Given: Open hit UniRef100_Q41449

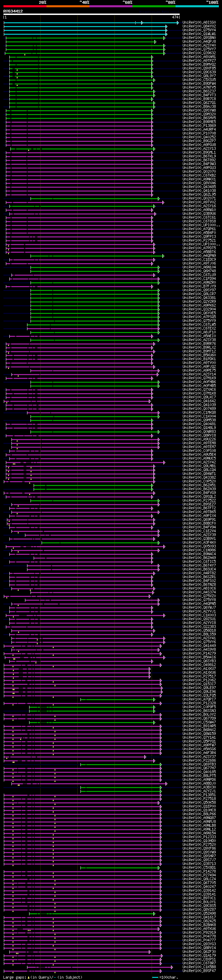Looking at the screenshot, I should tap(199, 646).
